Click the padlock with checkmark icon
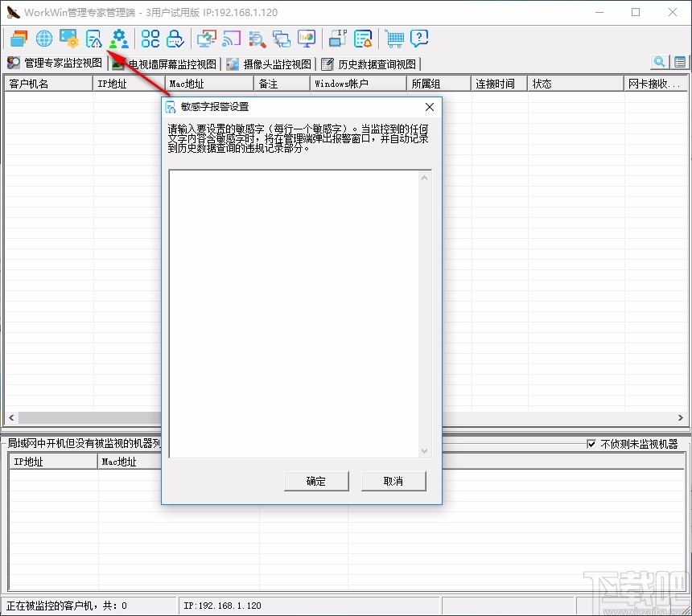 tap(175, 39)
